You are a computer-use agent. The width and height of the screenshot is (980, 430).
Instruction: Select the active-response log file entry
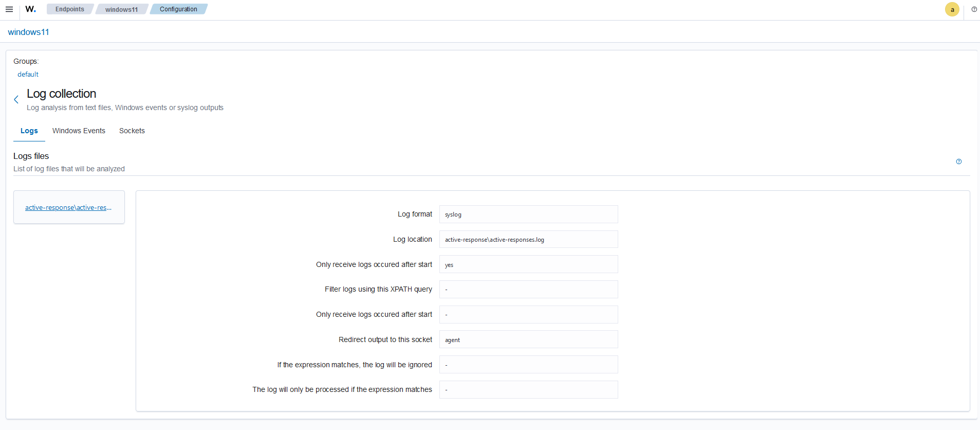tap(68, 207)
